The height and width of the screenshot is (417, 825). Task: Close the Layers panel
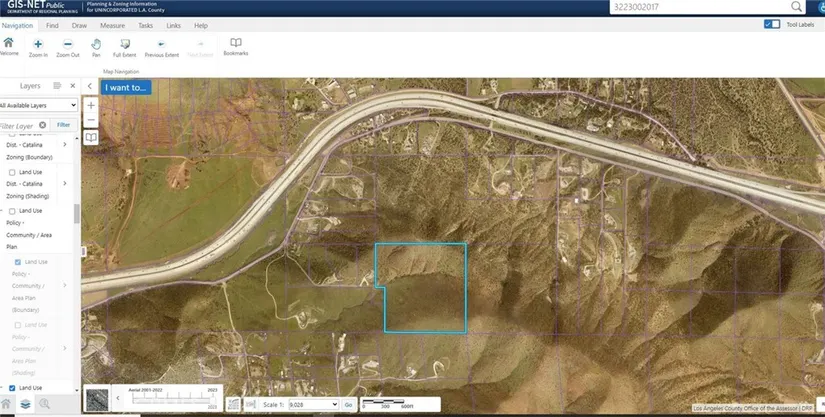(x=73, y=86)
